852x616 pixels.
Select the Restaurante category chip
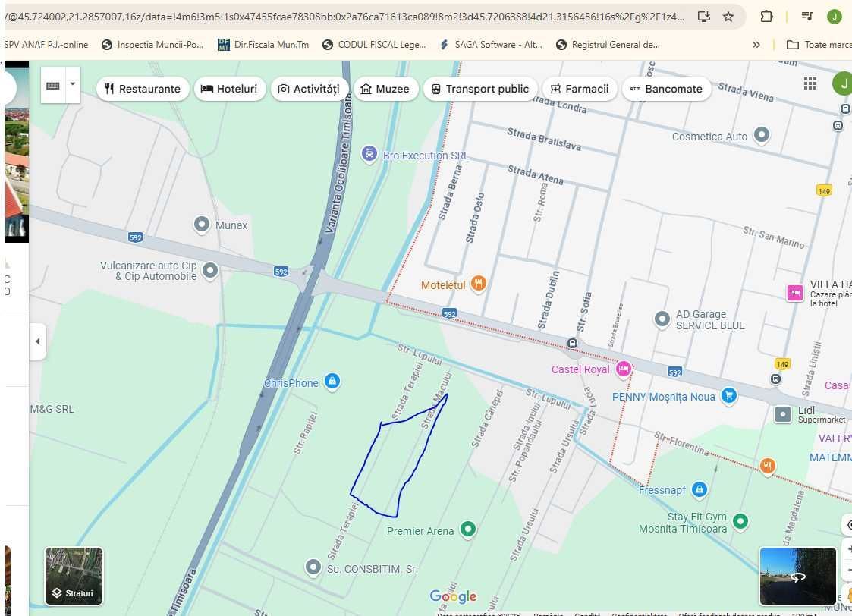tap(143, 89)
